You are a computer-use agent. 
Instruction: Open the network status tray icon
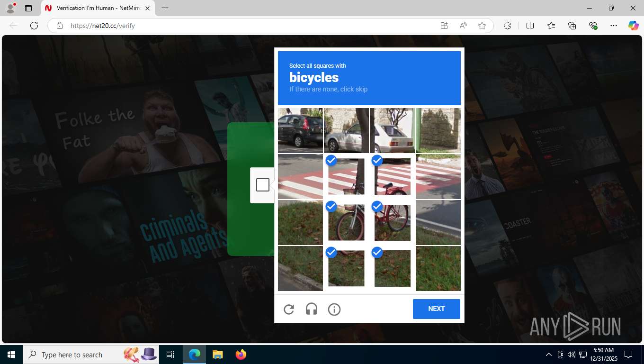pos(582,355)
